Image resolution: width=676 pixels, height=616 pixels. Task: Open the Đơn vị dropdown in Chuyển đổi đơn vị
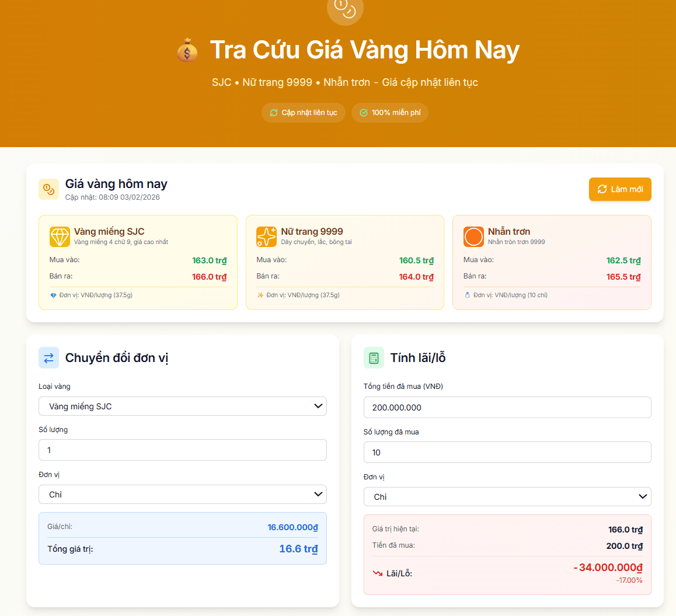(x=183, y=494)
